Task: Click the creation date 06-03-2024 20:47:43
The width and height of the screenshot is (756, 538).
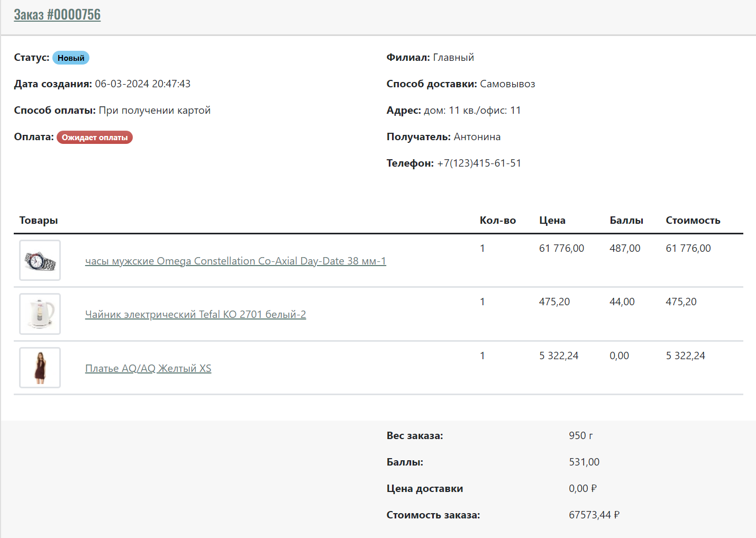Action: [x=142, y=84]
